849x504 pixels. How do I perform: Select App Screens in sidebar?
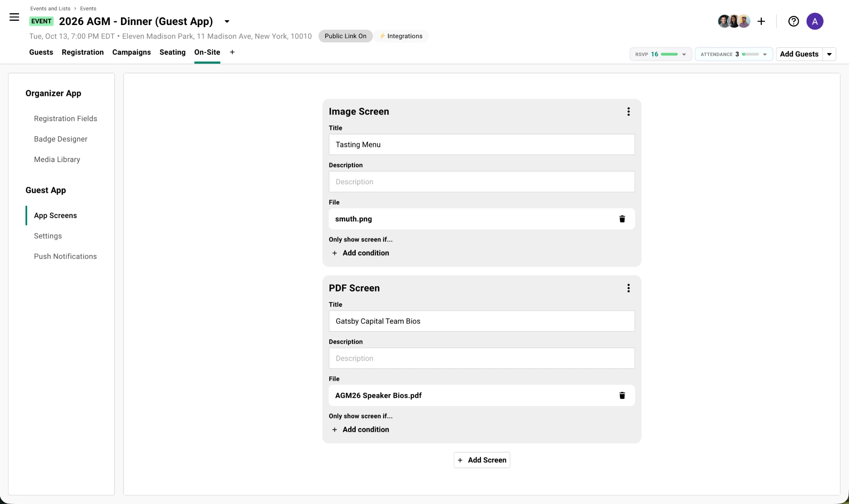point(55,216)
